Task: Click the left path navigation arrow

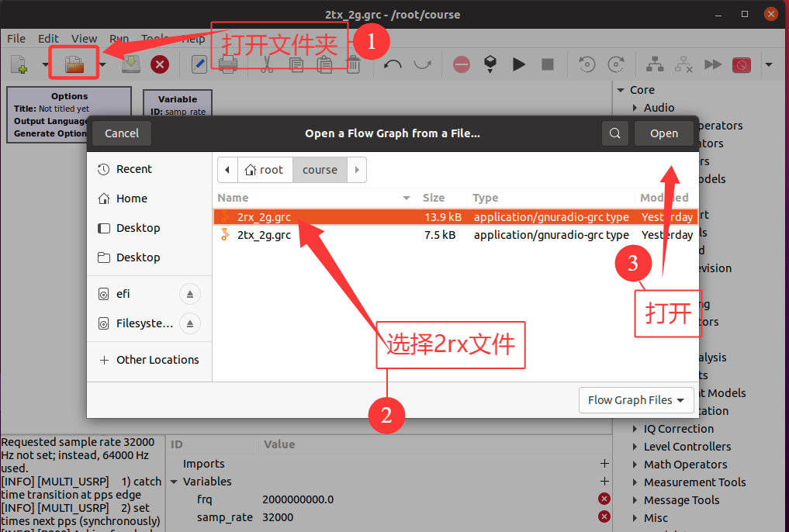Action: pos(227,170)
